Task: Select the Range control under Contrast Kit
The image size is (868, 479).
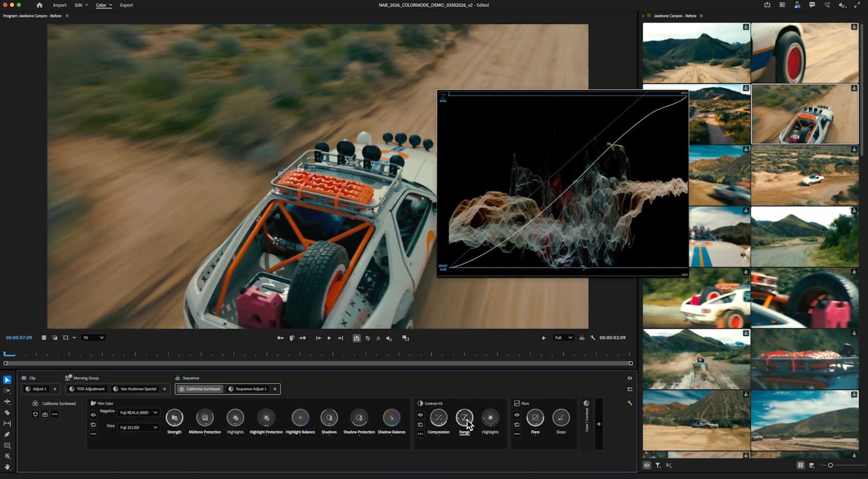Action: coord(464,417)
